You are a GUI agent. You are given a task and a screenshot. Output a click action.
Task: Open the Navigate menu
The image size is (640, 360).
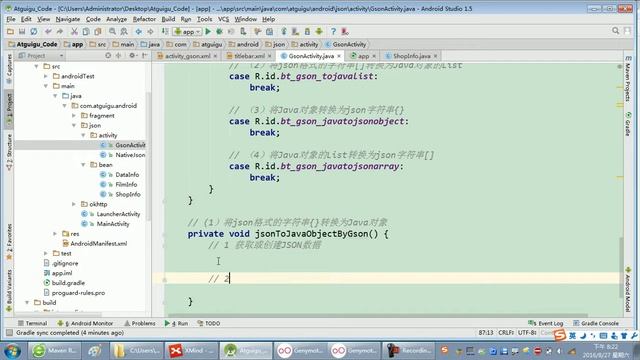[68, 19]
